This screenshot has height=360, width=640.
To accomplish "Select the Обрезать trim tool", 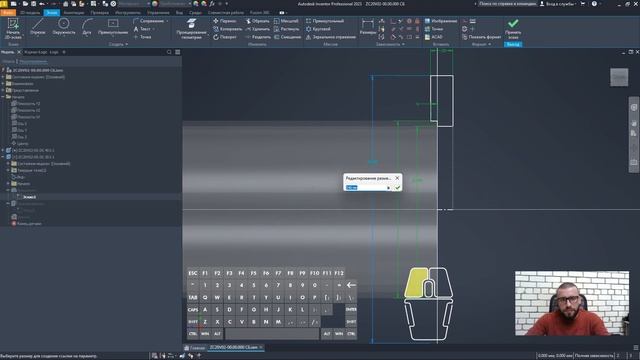I will pos(258,21).
